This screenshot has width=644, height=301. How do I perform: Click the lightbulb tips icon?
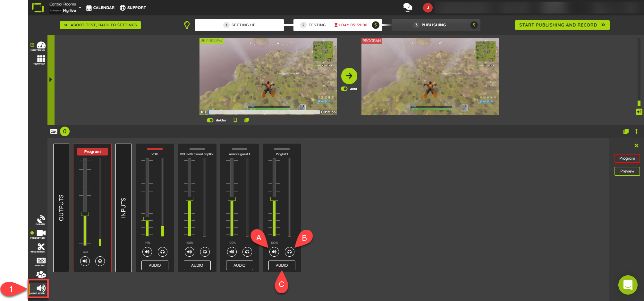(x=187, y=25)
